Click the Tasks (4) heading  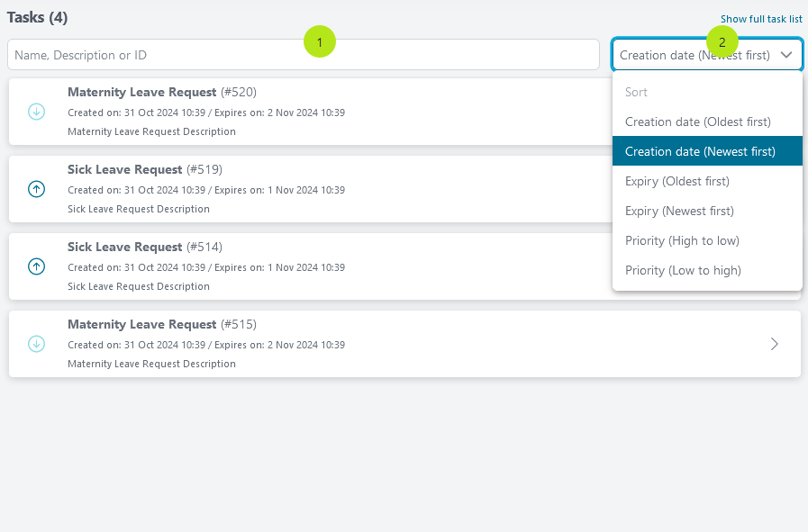click(x=37, y=17)
